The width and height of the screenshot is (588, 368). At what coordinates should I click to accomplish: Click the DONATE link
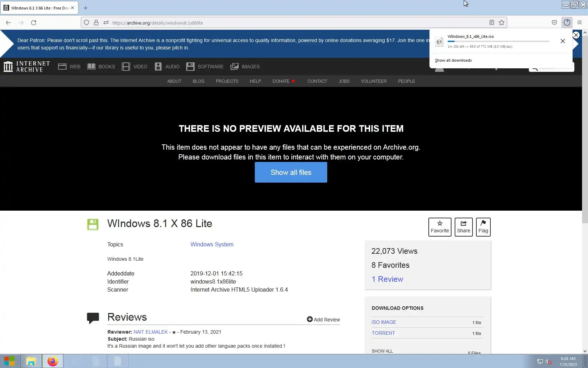click(x=284, y=81)
